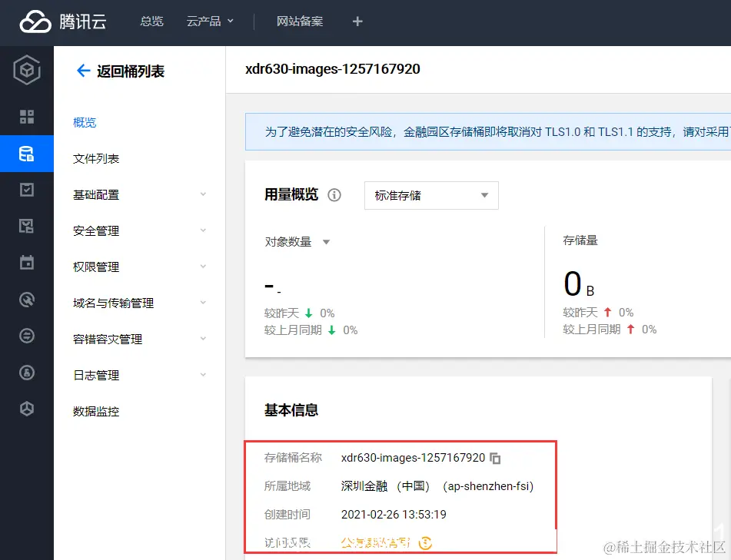Viewport: 731px width, 560px height.
Task: Select the highlighted bucket storage sidebar icon
Action: [x=27, y=154]
